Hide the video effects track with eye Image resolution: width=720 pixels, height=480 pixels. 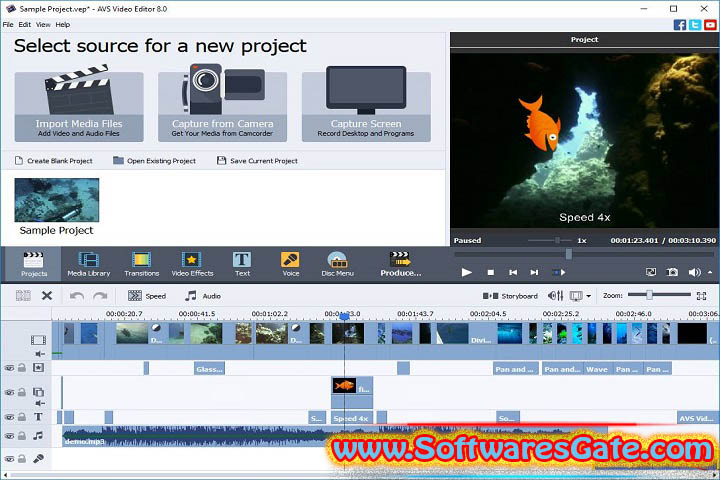point(9,367)
